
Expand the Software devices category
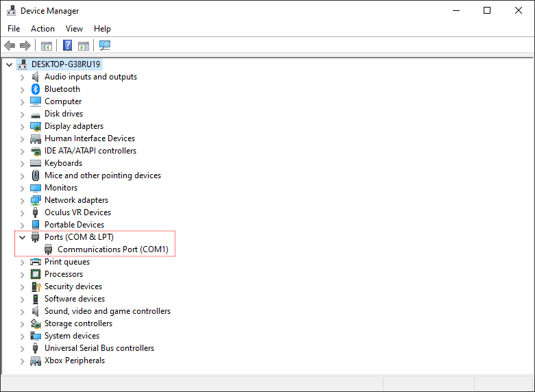pyautogui.click(x=23, y=299)
